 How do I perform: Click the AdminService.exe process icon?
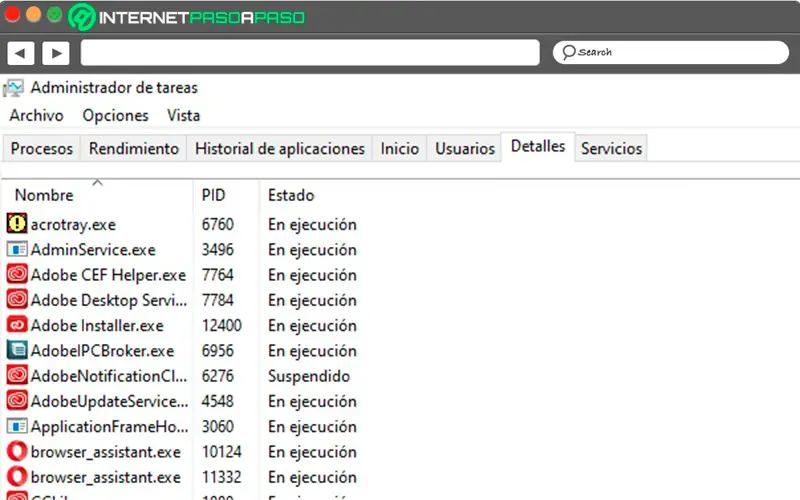click(x=17, y=249)
